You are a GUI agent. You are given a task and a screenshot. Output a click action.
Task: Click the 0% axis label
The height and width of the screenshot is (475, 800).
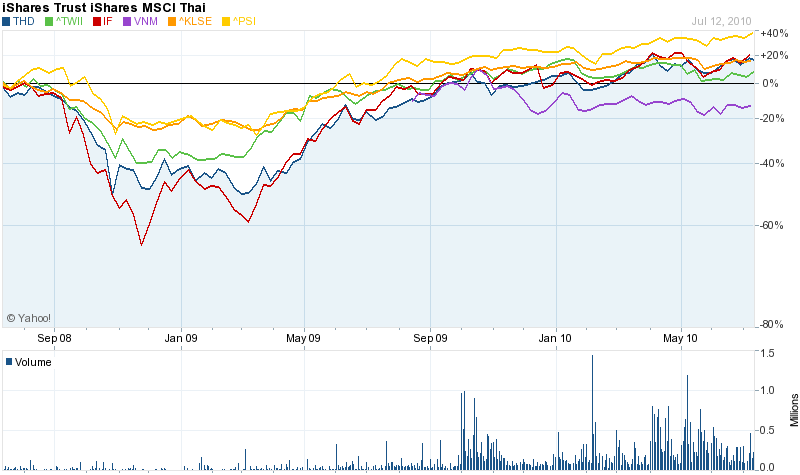pyautogui.click(x=770, y=83)
